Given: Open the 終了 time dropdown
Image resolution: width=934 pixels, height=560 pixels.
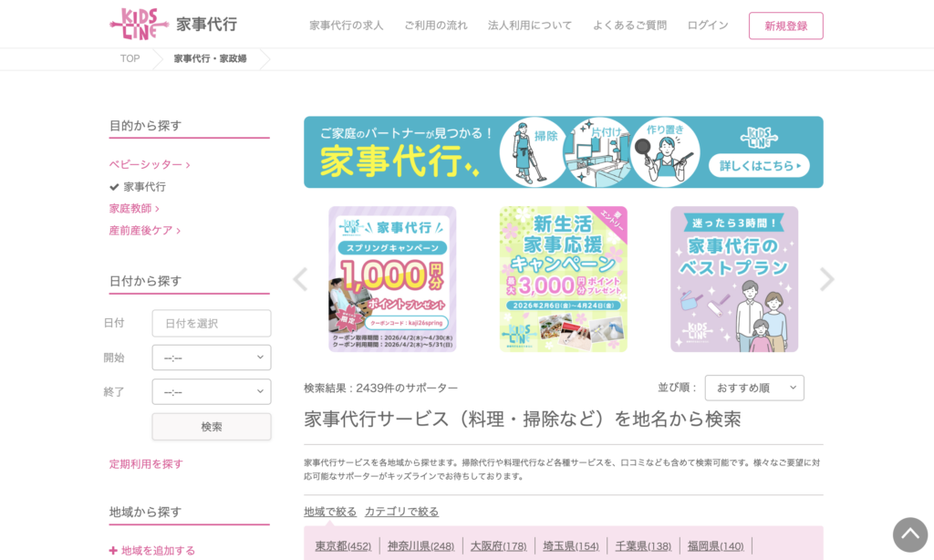Looking at the screenshot, I should (212, 391).
